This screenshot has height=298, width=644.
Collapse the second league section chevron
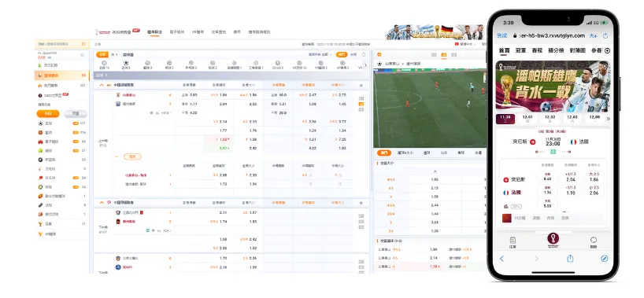[x=102, y=202]
